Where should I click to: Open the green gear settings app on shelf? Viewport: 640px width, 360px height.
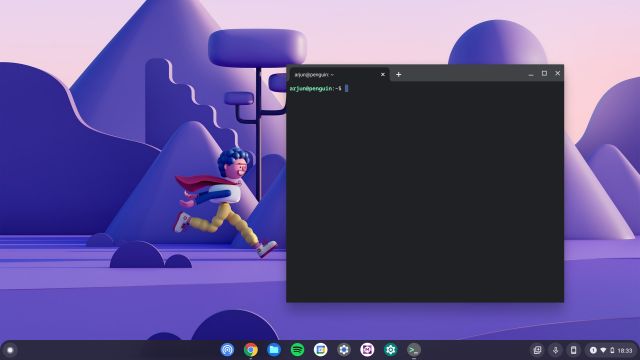click(x=390, y=350)
